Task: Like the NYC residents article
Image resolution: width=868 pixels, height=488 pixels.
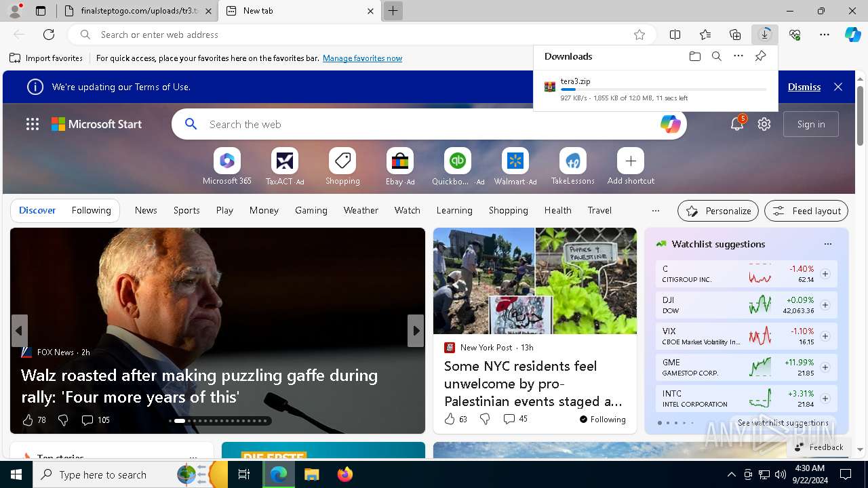Action: click(450, 419)
